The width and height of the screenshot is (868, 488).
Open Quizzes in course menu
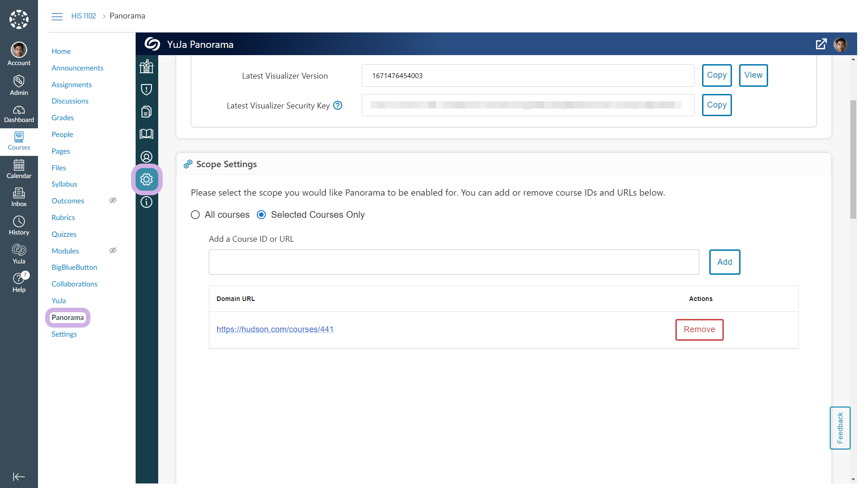click(64, 234)
